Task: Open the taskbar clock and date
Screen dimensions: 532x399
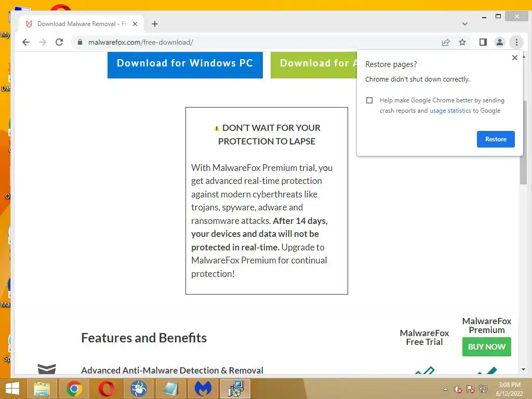Action: (x=509, y=389)
